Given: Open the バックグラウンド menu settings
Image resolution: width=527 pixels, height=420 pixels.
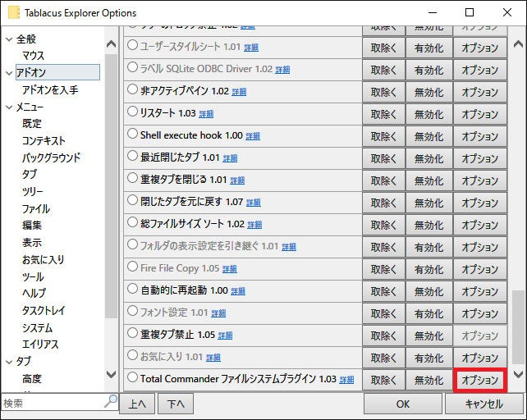Looking at the screenshot, I should click(x=51, y=157).
